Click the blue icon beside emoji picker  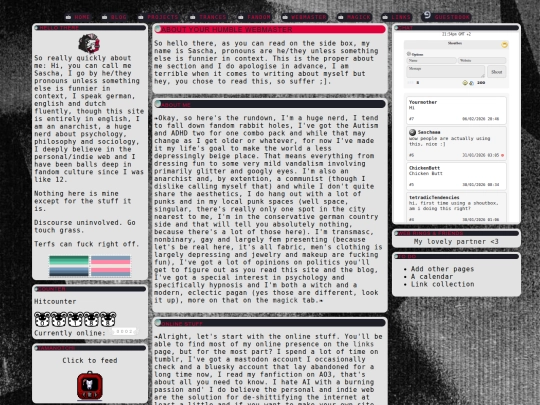471,83
